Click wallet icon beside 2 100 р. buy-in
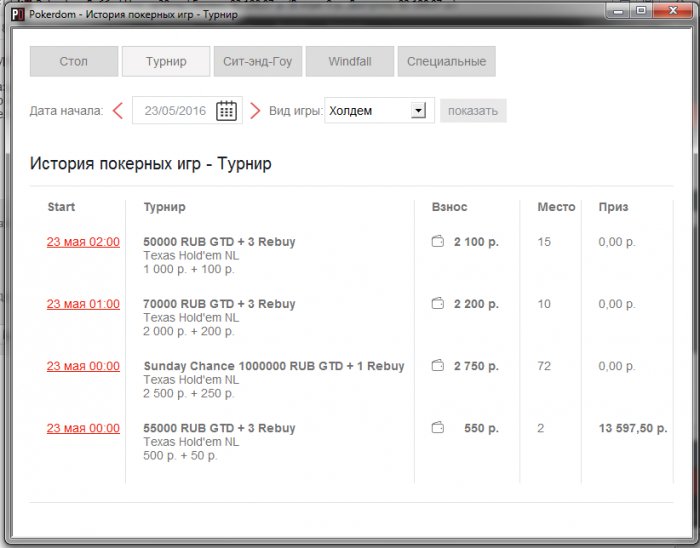This screenshot has height=548, width=700. coord(438,241)
